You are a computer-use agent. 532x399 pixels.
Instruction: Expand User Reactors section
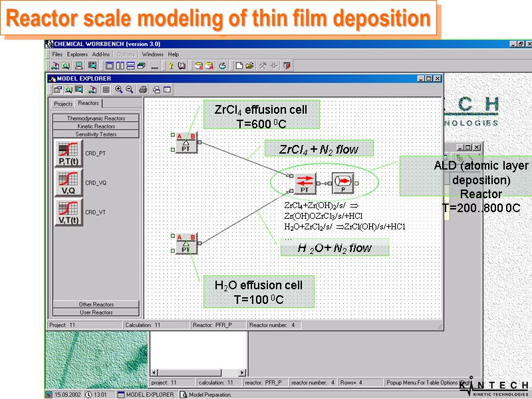tap(96, 312)
